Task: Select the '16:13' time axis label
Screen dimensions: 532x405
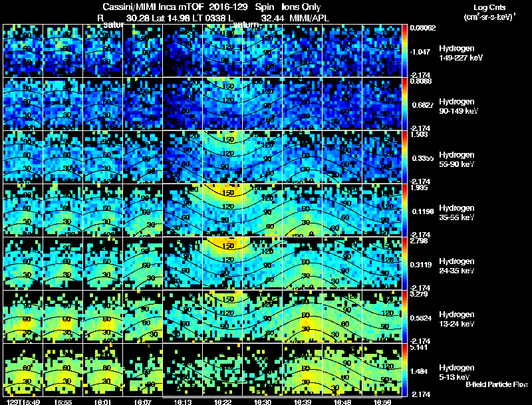Action: (x=182, y=402)
